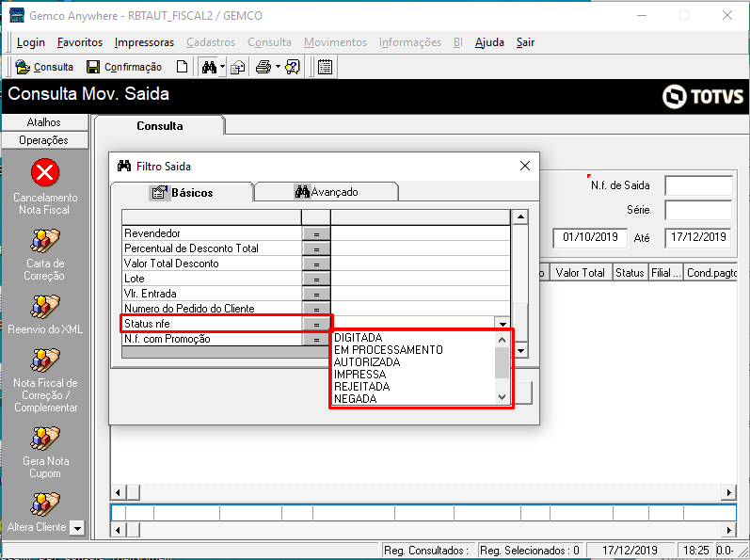Expand the printer dropdown arrow
Image resolution: width=750 pixels, height=560 pixels.
click(278, 67)
